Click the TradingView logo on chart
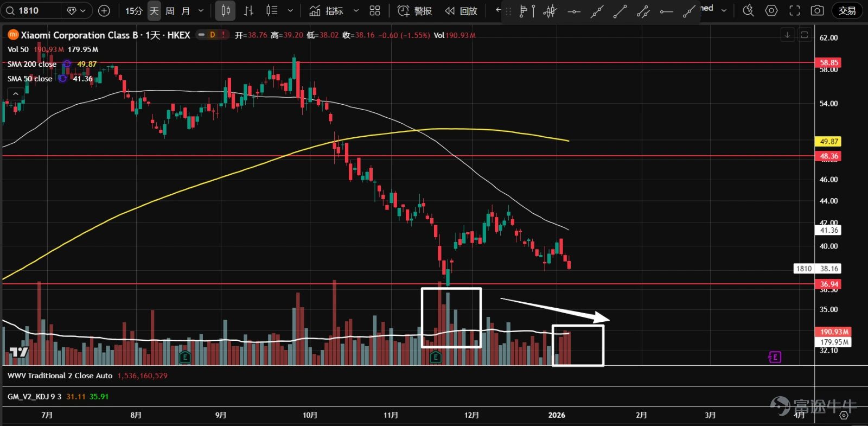This screenshot has height=426, width=868. coord(19,352)
